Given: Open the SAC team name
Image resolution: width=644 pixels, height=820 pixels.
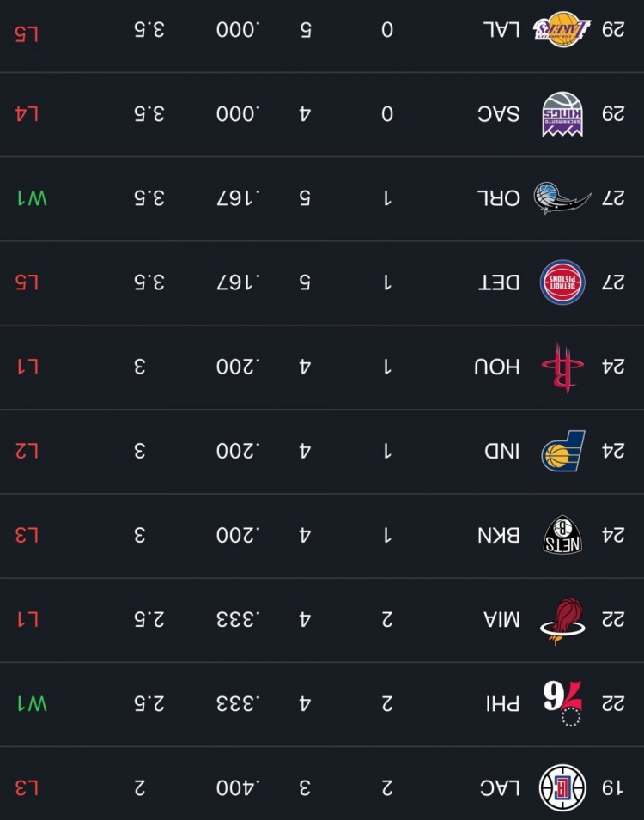Looking at the screenshot, I should (x=498, y=114).
